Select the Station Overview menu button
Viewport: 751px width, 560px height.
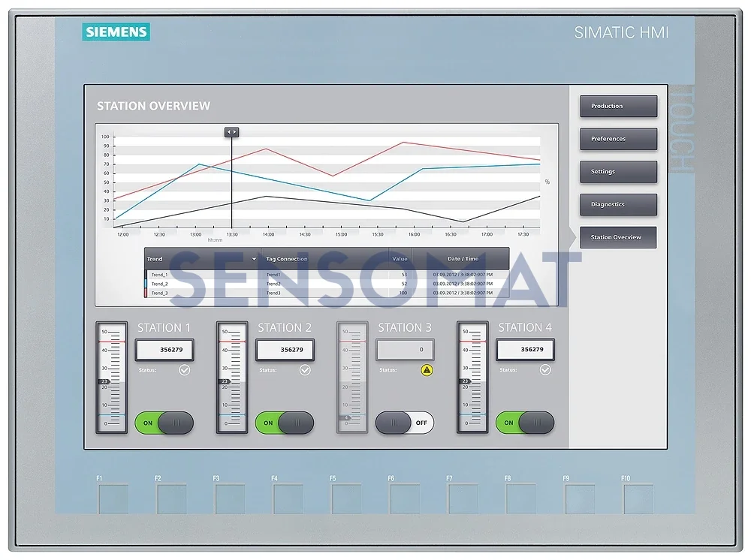click(618, 237)
